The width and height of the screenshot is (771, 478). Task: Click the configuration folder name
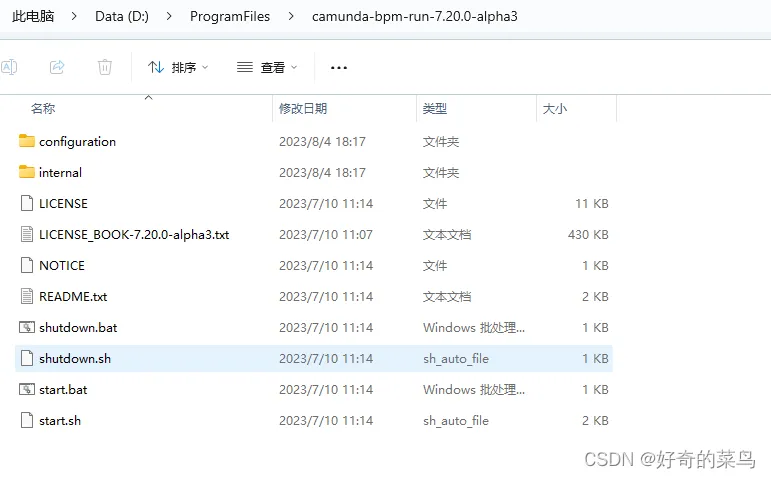78,142
